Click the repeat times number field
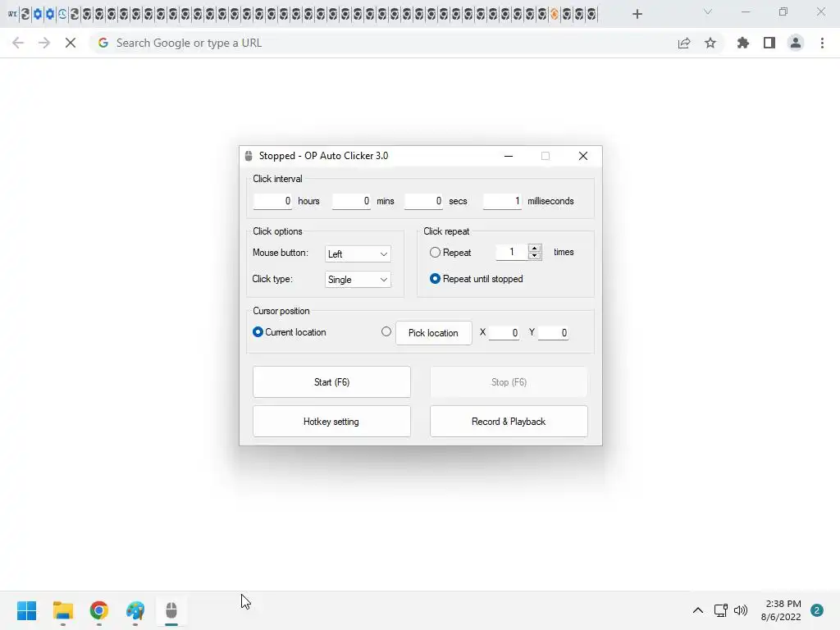The height and width of the screenshot is (630, 840). [512, 252]
